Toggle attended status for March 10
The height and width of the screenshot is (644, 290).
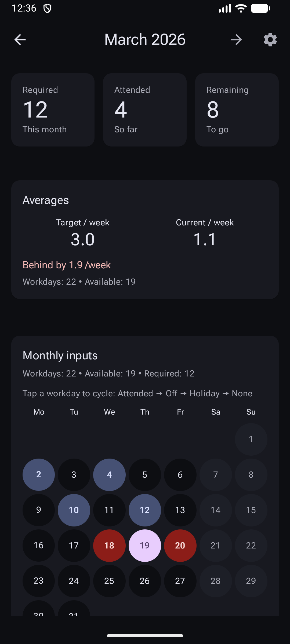[74, 510]
